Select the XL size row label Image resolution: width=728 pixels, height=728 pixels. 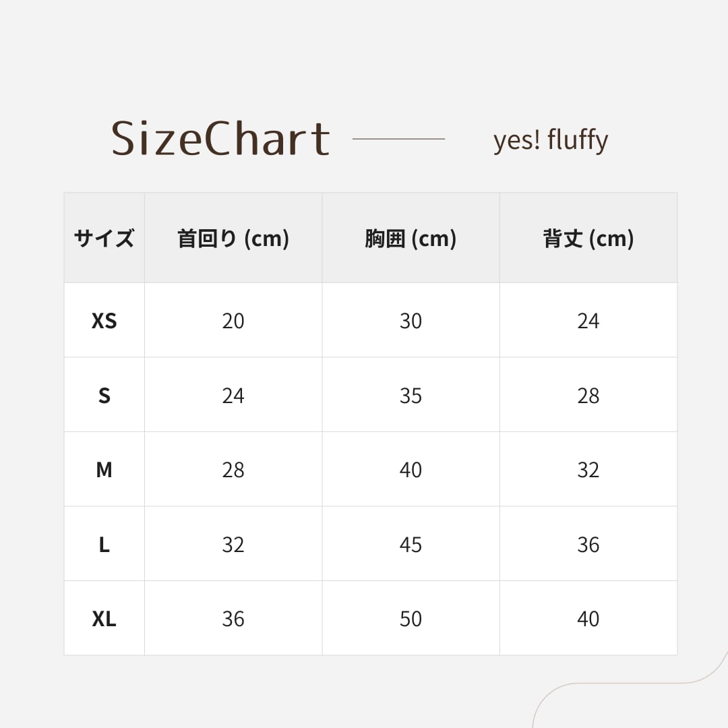104,619
